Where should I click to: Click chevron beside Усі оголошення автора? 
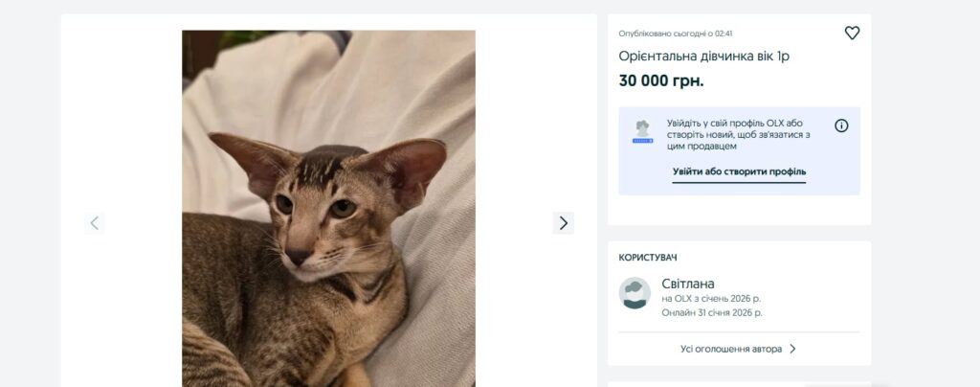point(792,349)
